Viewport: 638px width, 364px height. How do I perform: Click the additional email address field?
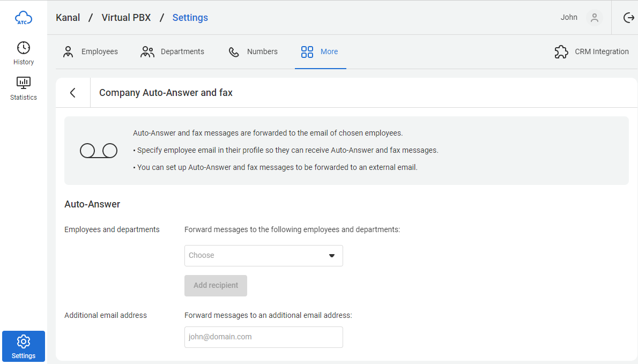pos(263,337)
